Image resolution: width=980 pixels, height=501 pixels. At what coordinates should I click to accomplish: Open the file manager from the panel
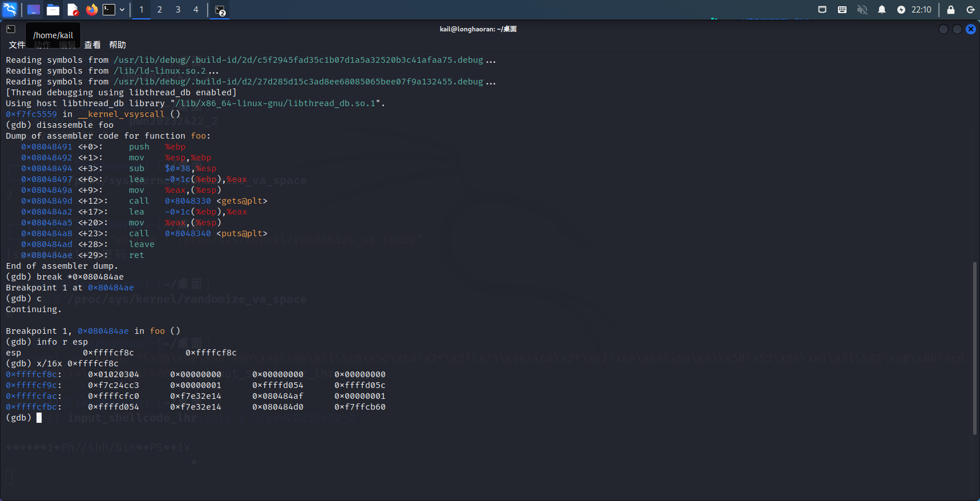53,10
